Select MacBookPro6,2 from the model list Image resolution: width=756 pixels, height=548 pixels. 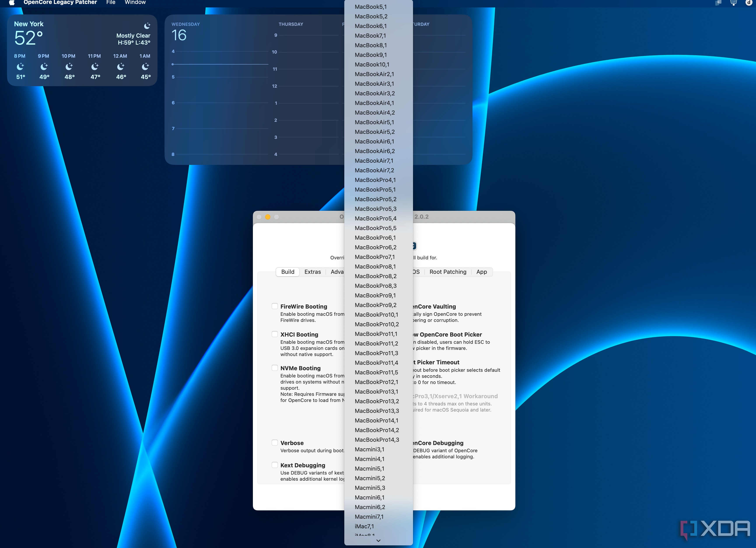tap(378, 247)
